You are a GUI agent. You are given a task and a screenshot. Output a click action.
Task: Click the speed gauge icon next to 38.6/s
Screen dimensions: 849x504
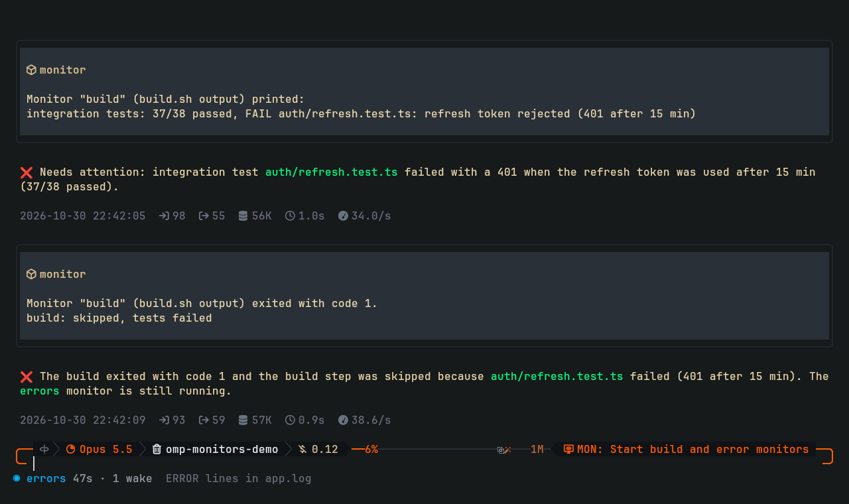(343, 420)
